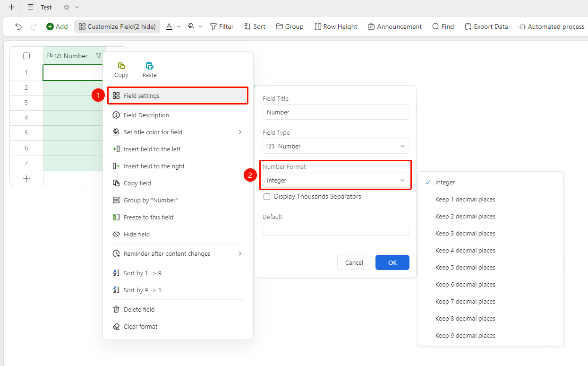The height and width of the screenshot is (366, 588).
Task: Open Export Data from the toolbar
Action: [486, 26]
